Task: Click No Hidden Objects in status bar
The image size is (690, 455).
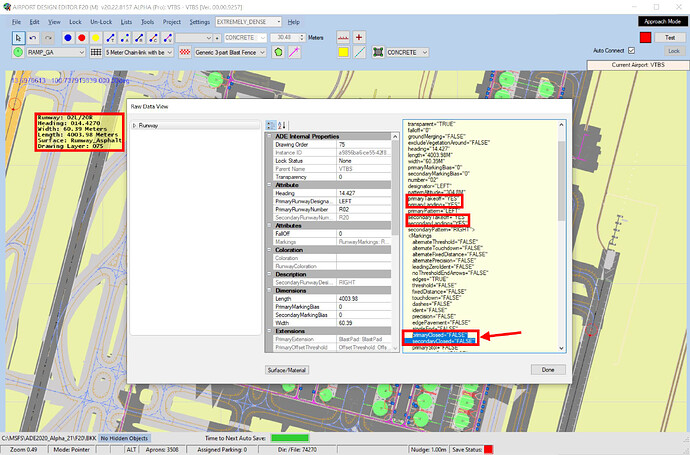Action: 125,438
